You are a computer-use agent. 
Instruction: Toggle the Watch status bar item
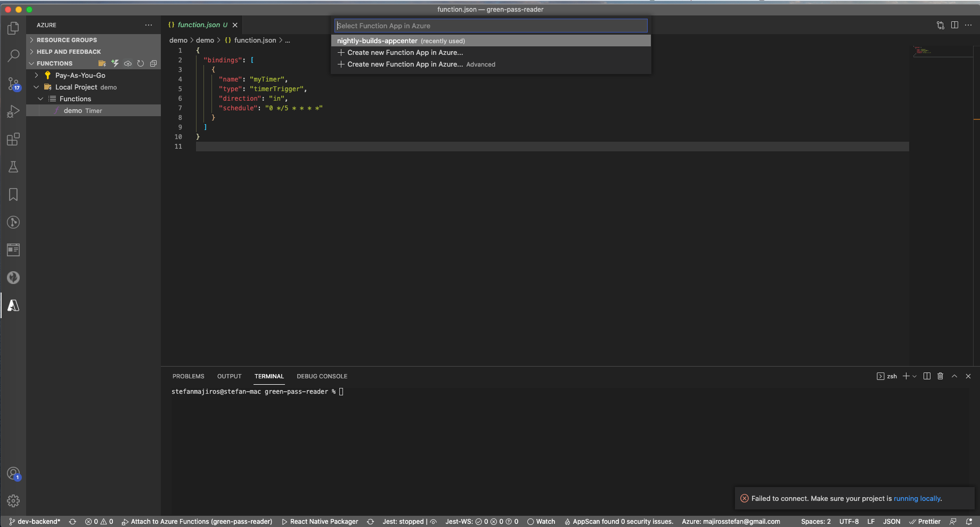point(541,522)
